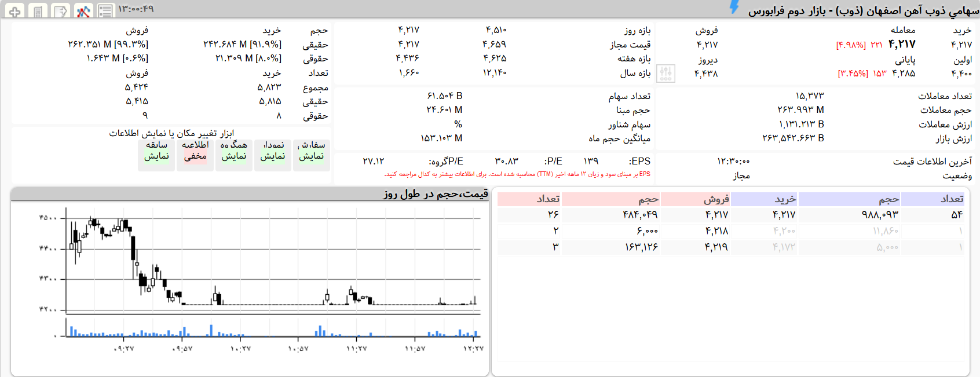This screenshot has height=377, width=980.
Task: Click the قیمت مجاز upper limit ۴,۶۵۹
Action: click(x=495, y=45)
